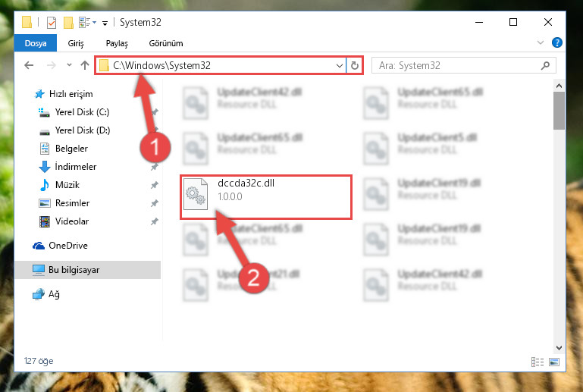
Task: Open Yerel Disk (C:) in sidebar
Action: (x=82, y=112)
